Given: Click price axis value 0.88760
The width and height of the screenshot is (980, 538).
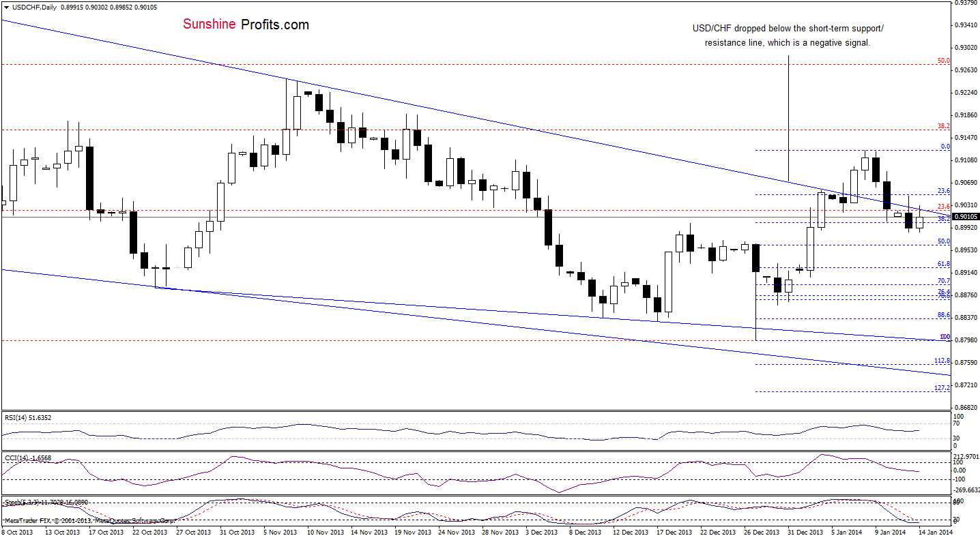Looking at the screenshot, I should click(x=966, y=295).
